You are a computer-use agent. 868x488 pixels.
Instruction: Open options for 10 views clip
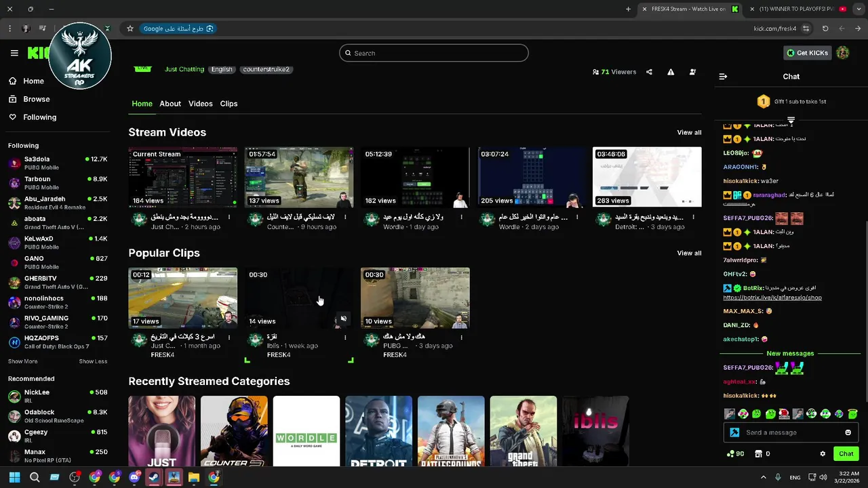[461, 337]
